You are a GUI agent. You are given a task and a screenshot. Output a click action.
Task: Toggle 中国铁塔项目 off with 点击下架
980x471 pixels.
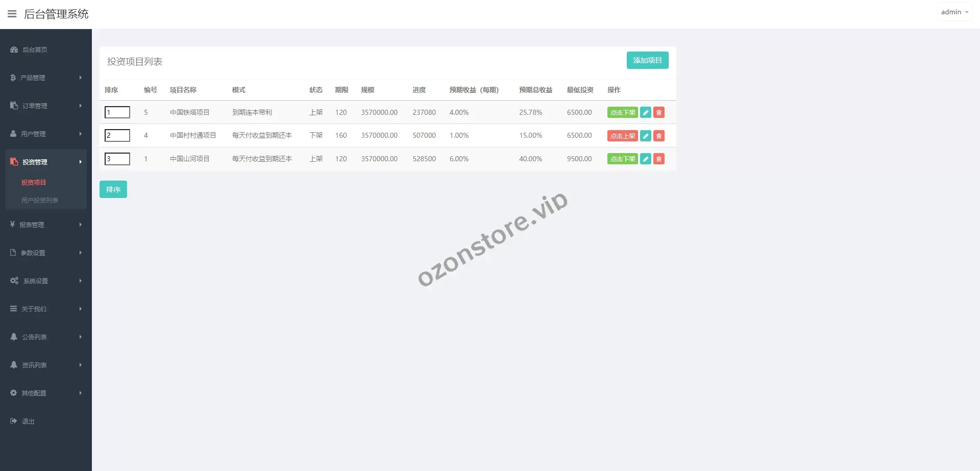click(622, 112)
